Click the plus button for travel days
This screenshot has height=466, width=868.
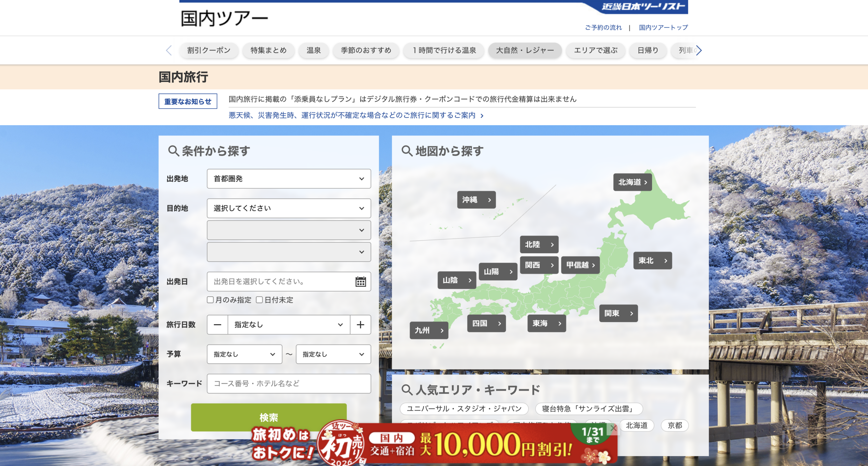360,325
